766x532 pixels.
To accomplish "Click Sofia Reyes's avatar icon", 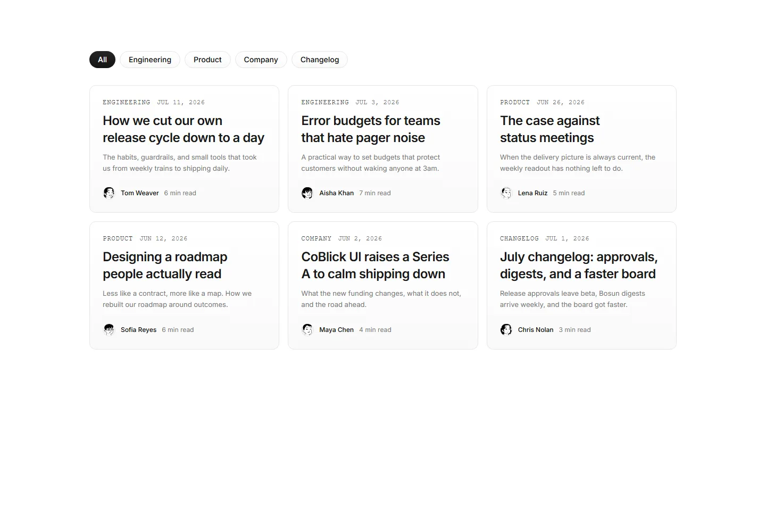I will pyautogui.click(x=109, y=330).
